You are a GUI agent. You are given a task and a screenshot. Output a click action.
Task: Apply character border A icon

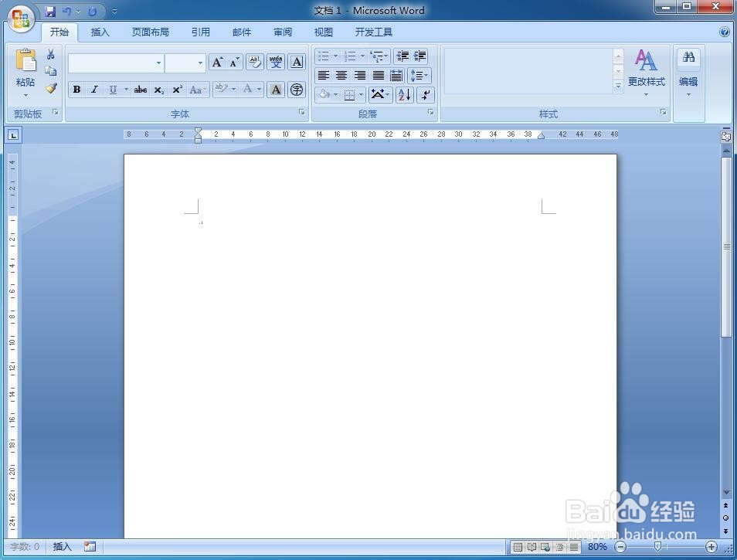[297, 62]
